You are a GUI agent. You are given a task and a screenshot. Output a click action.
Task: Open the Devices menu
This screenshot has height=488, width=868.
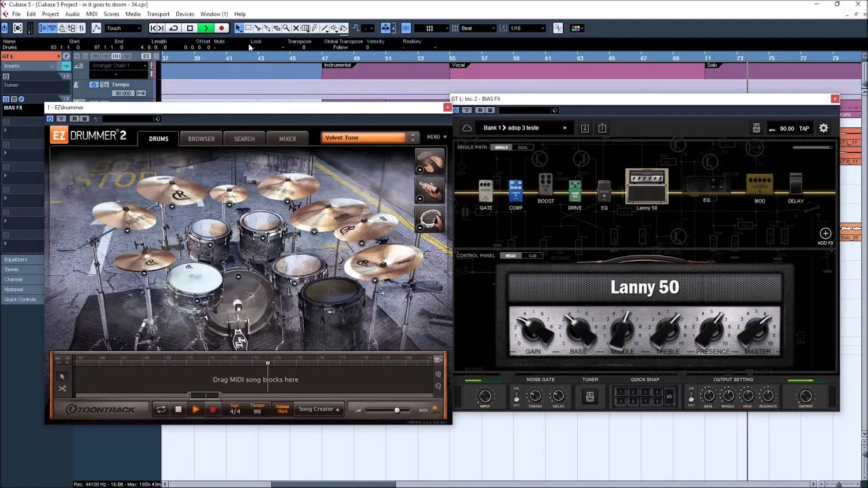coord(184,14)
